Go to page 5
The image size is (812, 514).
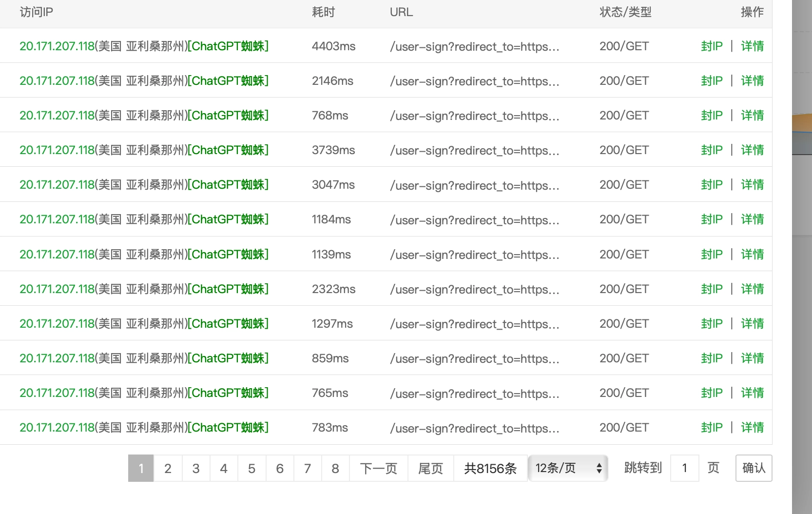click(x=251, y=468)
